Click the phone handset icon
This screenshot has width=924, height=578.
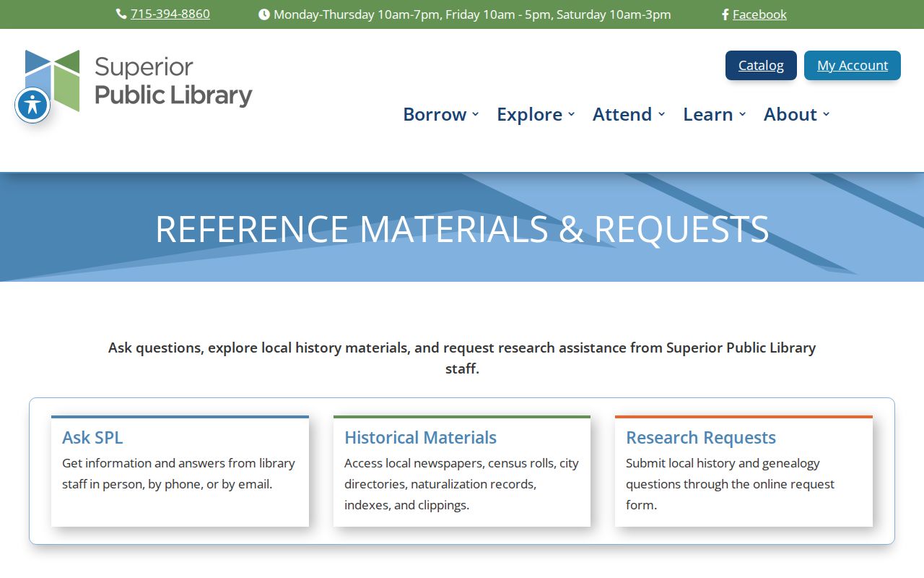tap(121, 14)
